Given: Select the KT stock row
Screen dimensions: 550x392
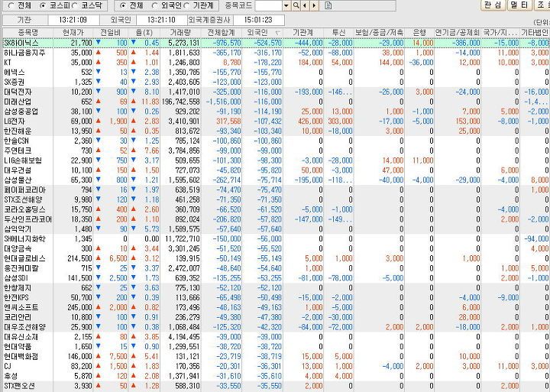Looking at the screenshot, I should tap(276, 63).
